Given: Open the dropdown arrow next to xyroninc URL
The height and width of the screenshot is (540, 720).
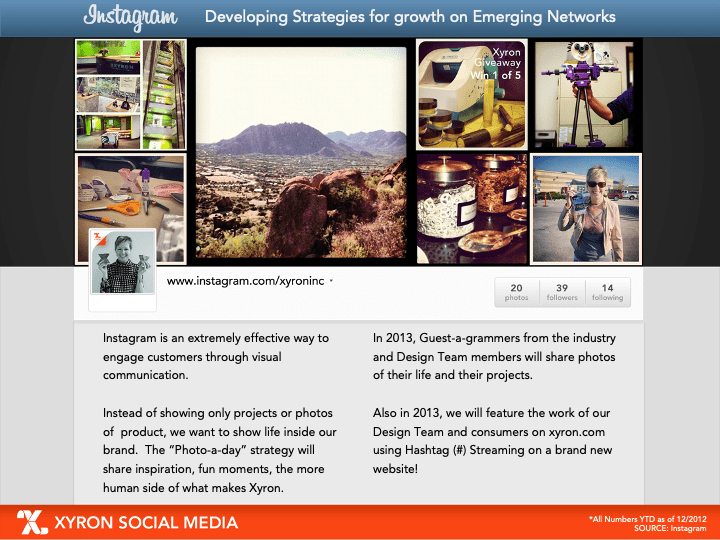Looking at the screenshot, I should tap(332, 281).
